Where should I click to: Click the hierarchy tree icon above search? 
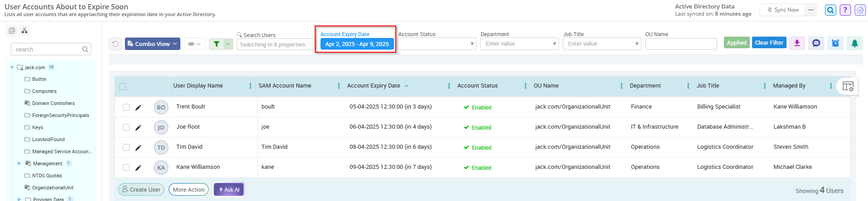pyautogui.click(x=25, y=31)
